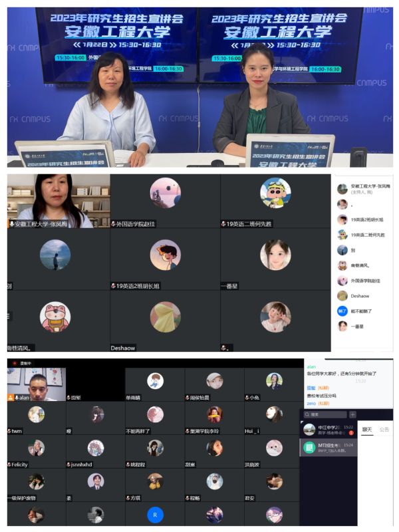The width and height of the screenshot is (399, 532).
Task: Click the muted mic icon of 巢湖学院李玲
Action: (x=188, y=431)
